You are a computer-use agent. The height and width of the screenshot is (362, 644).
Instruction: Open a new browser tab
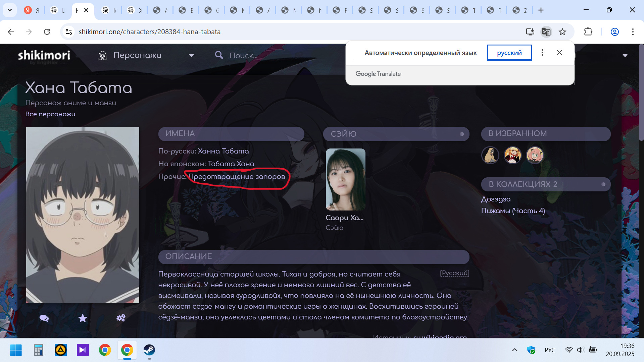[541, 10]
